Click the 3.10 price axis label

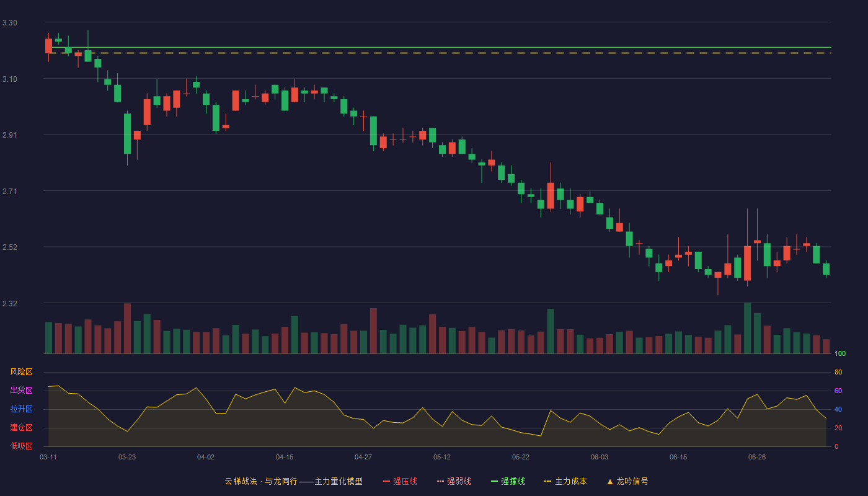pos(10,79)
